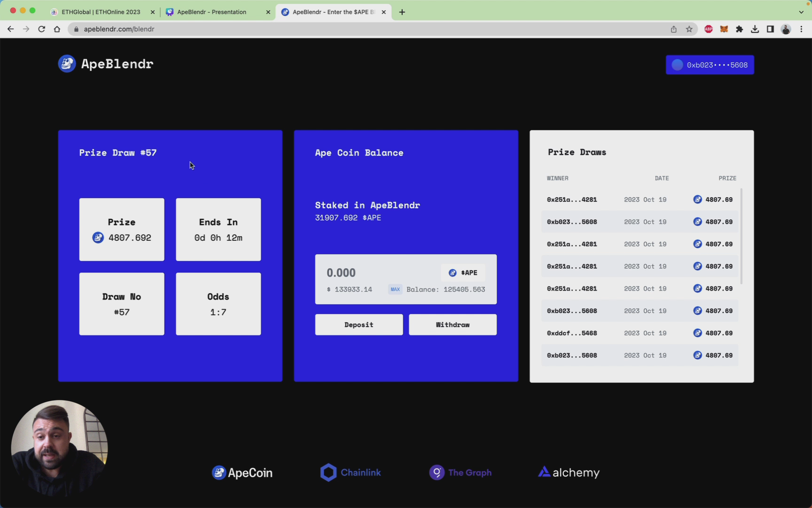This screenshot has height=508, width=812.
Task: Open the browser home page icon
Action: coord(57,29)
